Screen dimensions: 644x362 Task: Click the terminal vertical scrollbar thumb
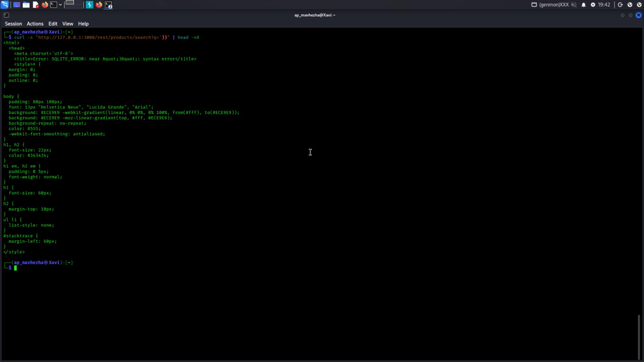[639, 337]
